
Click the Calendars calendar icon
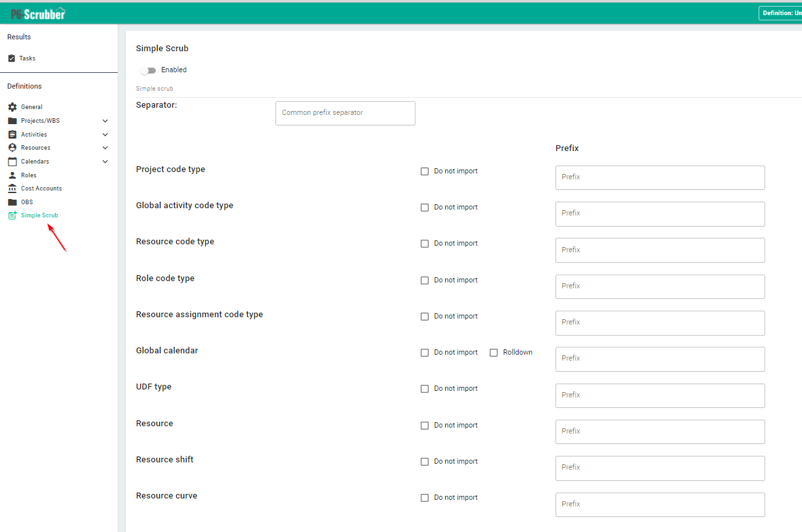click(x=12, y=162)
